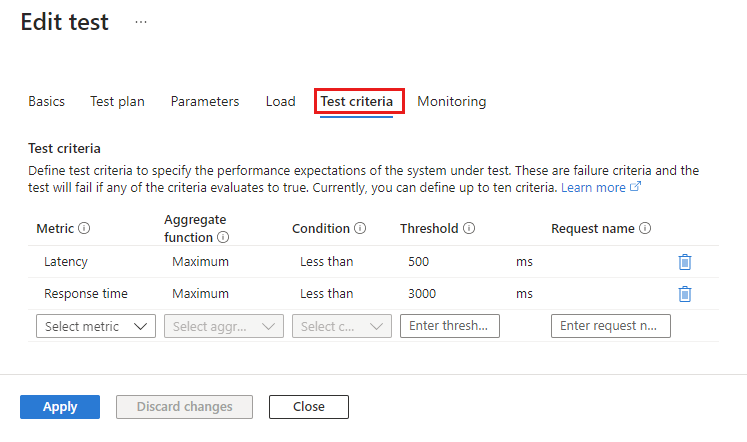Show info tooltip for Condition column
Screen dimensions: 747x442
click(x=360, y=228)
